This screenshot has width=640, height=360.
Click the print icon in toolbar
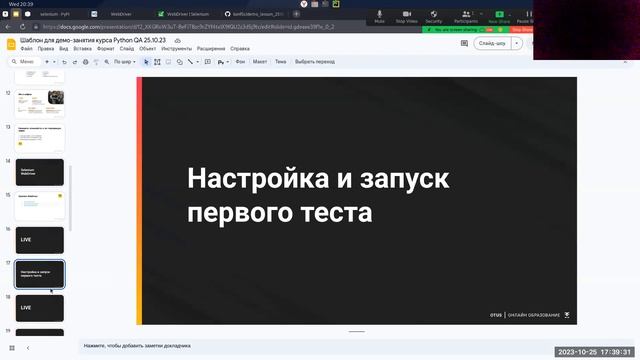85,62
